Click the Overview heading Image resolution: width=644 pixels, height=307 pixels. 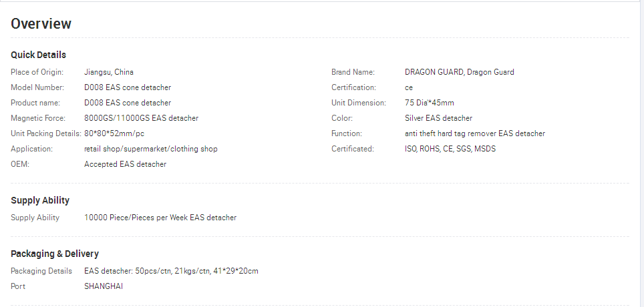tap(41, 24)
